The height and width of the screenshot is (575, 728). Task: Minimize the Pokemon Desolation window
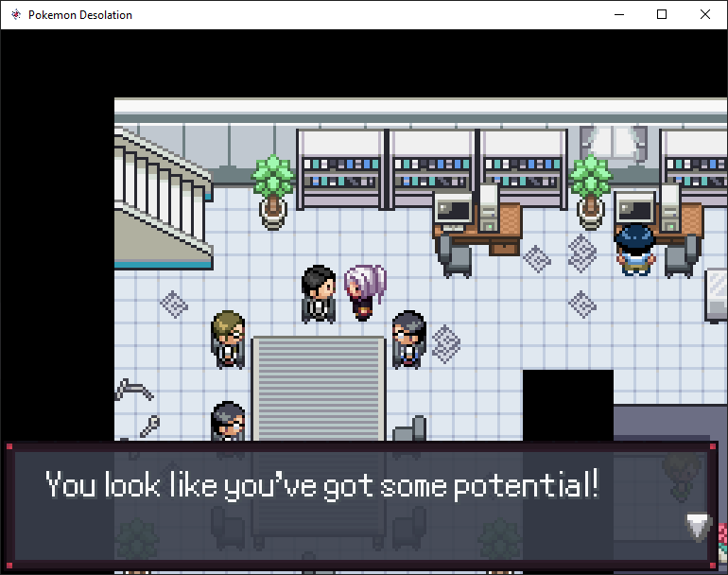coord(619,14)
